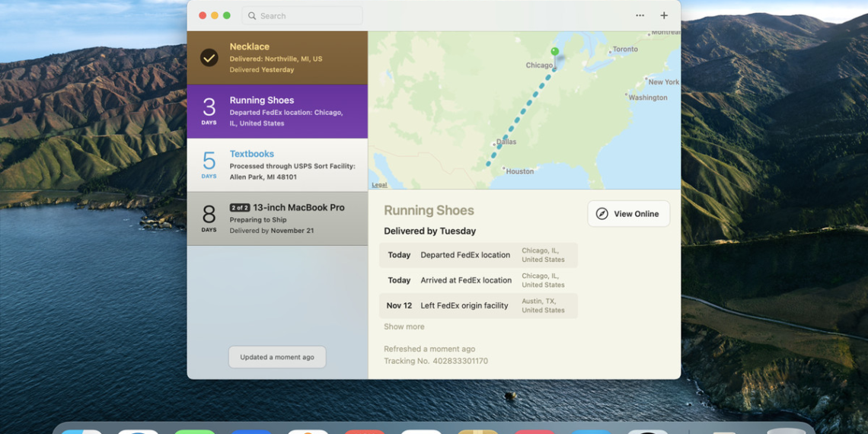
Task: Click 'Delivered: Northville, MI, US' text
Action: pos(276,59)
